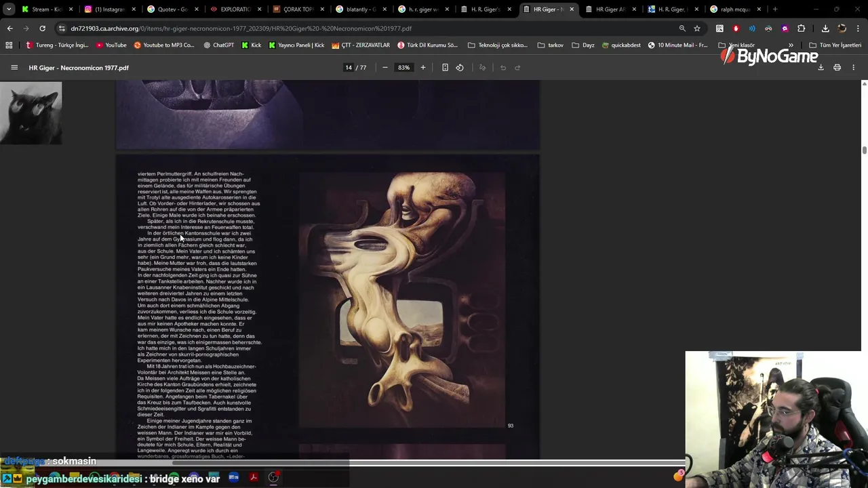
Task: Open Chrome downloads panel
Action: pos(825,28)
